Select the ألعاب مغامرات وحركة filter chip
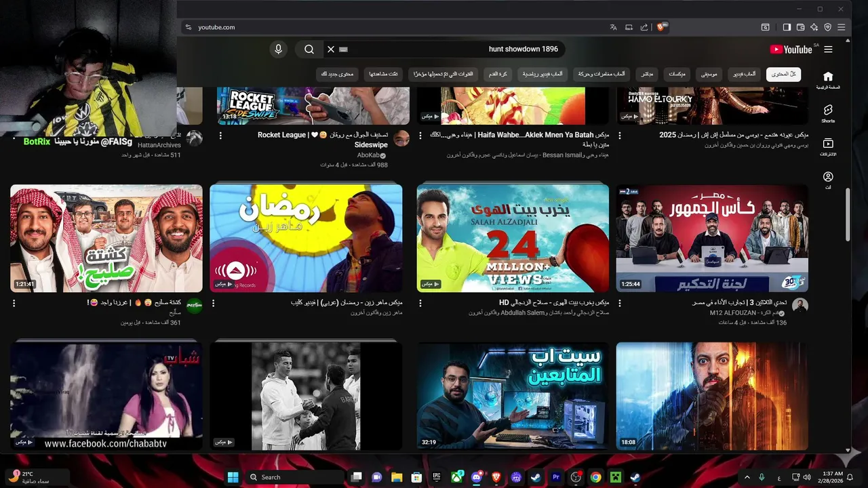868x488 pixels. pos(602,74)
